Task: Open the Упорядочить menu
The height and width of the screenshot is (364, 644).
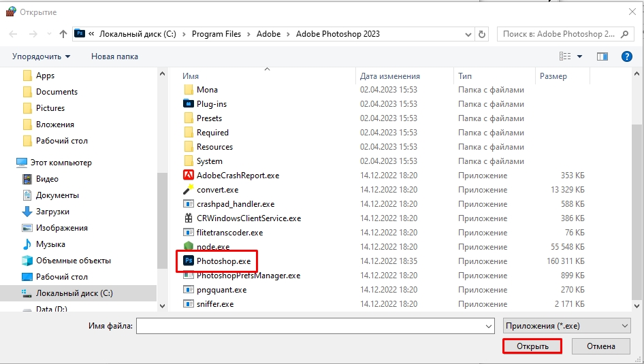Action: pyautogui.click(x=41, y=56)
